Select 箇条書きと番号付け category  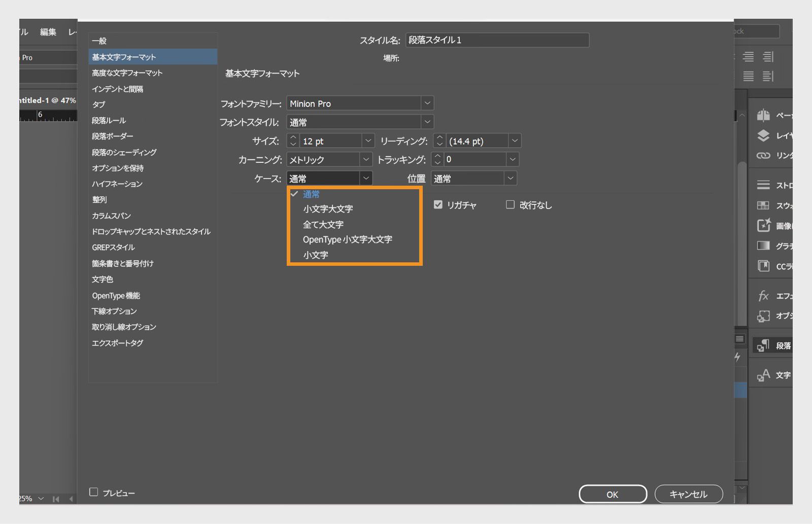tap(153, 263)
